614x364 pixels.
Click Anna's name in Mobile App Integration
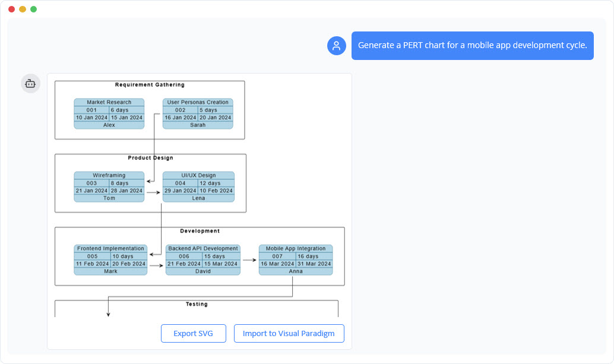(x=295, y=271)
